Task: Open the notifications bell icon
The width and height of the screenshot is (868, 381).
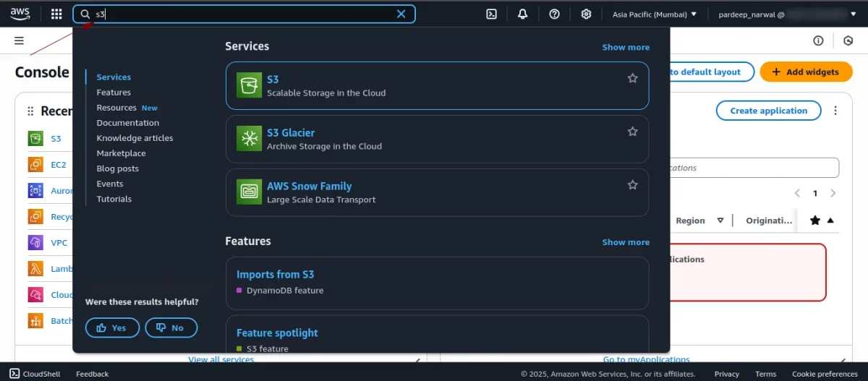Action: [522, 14]
